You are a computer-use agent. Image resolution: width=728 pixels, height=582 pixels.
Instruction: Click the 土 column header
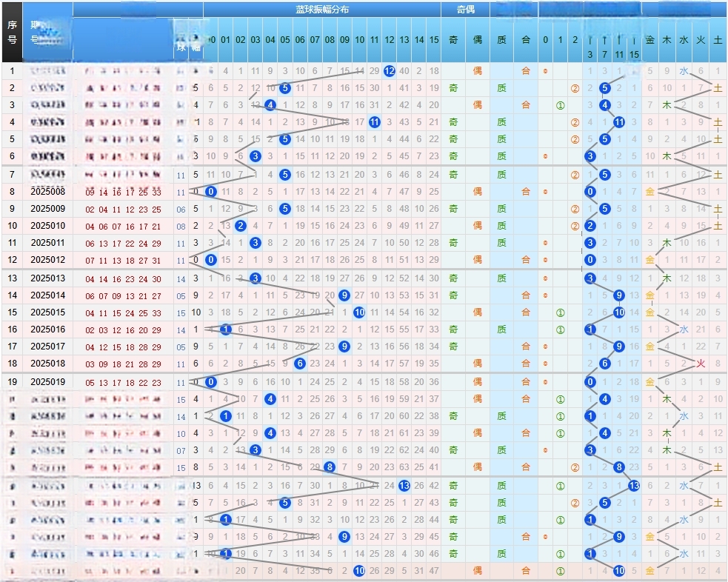(718, 40)
